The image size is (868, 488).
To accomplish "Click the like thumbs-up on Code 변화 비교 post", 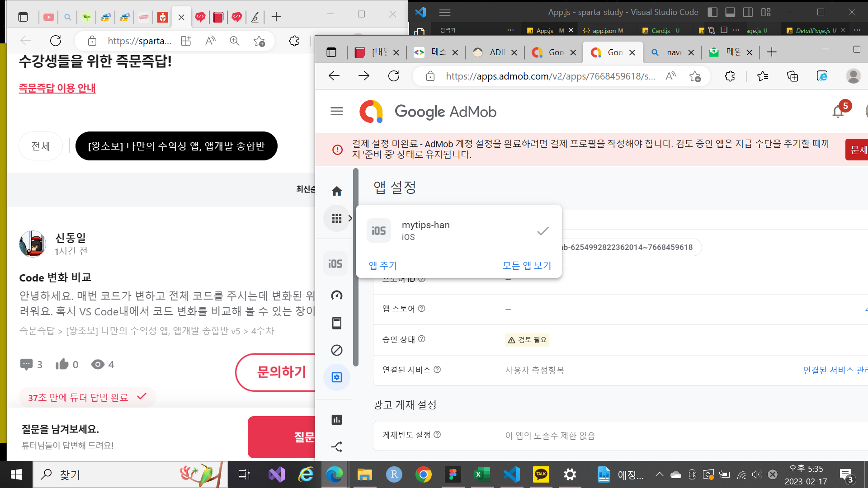I will pyautogui.click(x=62, y=364).
